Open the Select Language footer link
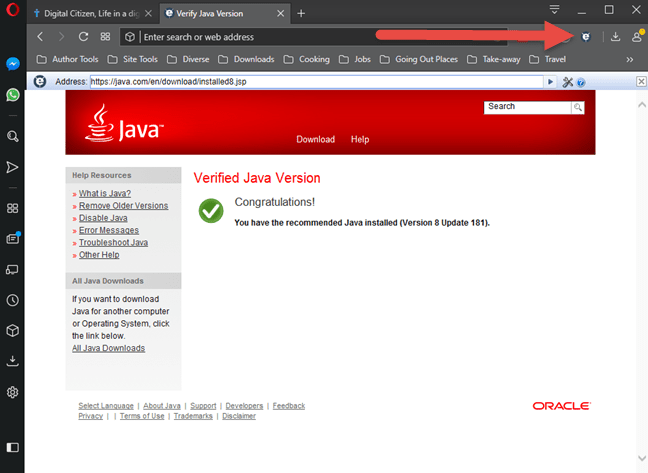This screenshot has height=473, width=648. click(106, 406)
